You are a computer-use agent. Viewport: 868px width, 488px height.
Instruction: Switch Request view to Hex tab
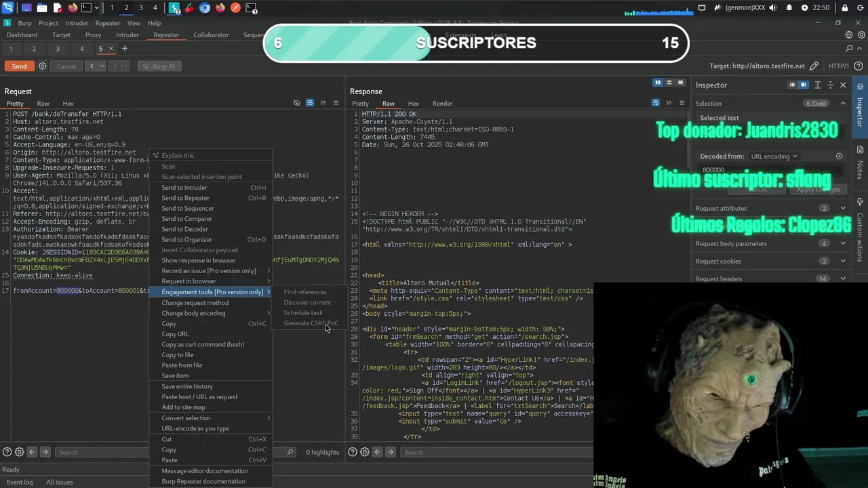coord(68,104)
